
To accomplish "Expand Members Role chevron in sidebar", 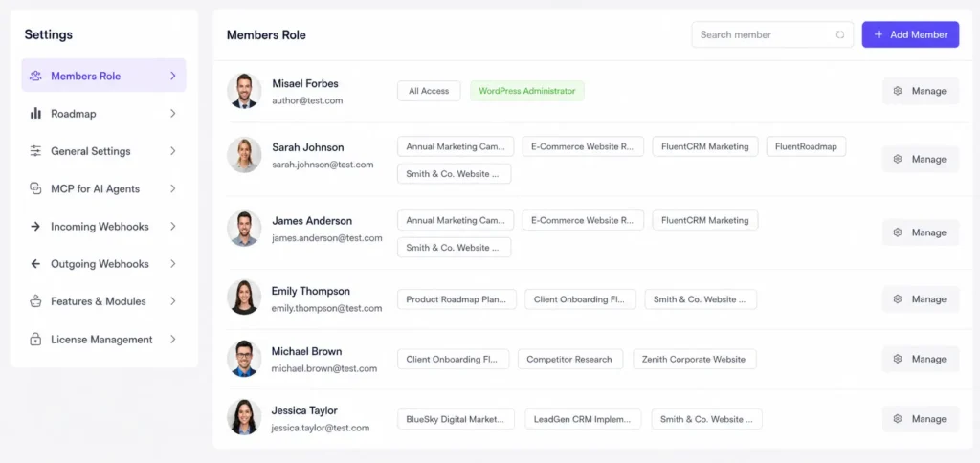I will [173, 76].
